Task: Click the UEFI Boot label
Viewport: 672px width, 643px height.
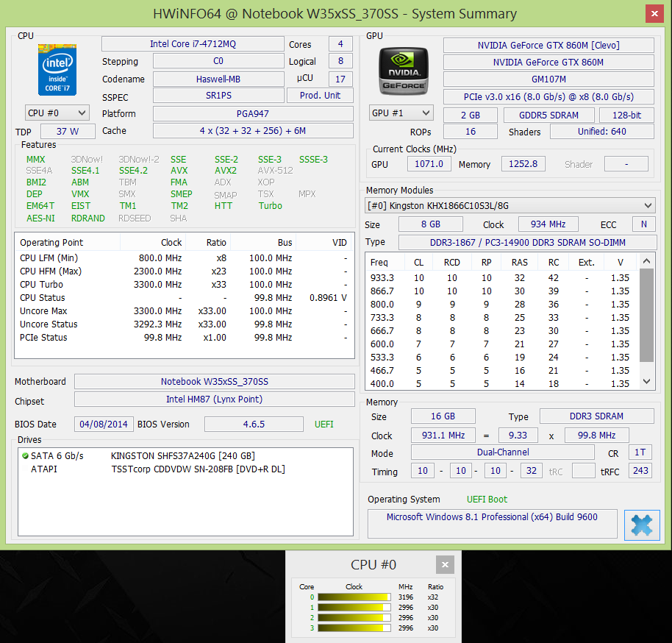Action: [487, 500]
